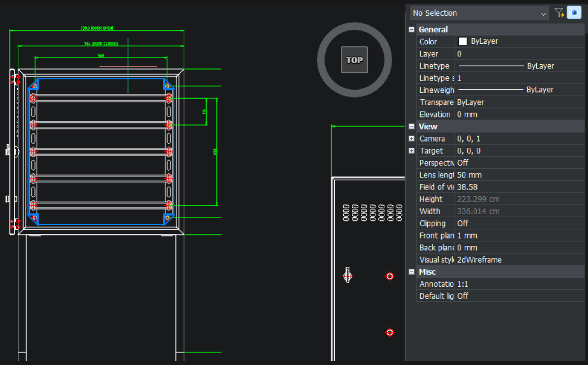This screenshot has height=365, width=588.
Task: Click the properties filter icon
Action: [559, 13]
